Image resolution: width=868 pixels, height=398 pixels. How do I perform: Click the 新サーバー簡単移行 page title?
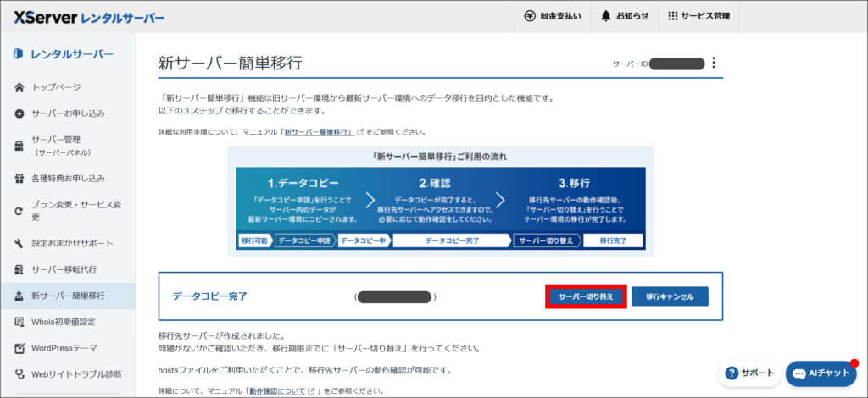pyautogui.click(x=231, y=63)
